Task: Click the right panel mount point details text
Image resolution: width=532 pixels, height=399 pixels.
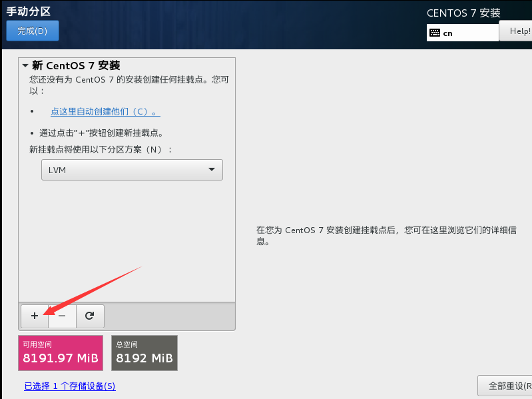Action: coord(386,236)
